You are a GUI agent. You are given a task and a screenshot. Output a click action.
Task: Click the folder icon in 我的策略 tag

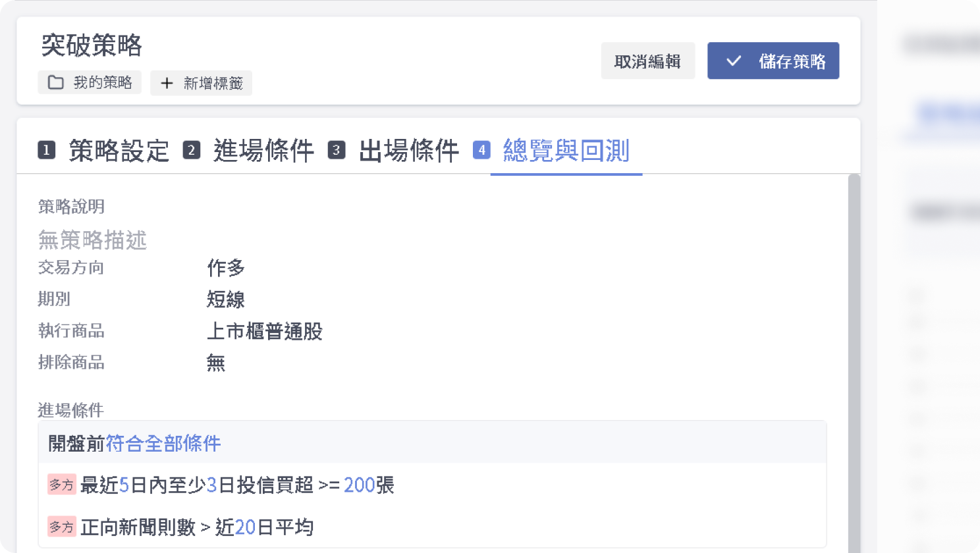pyautogui.click(x=56, y=82)
